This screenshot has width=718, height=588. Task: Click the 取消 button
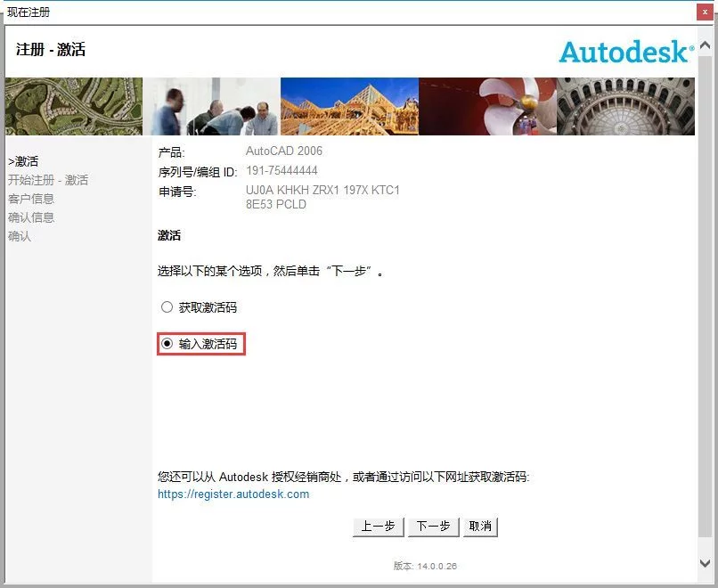click(x=480, y=527)
